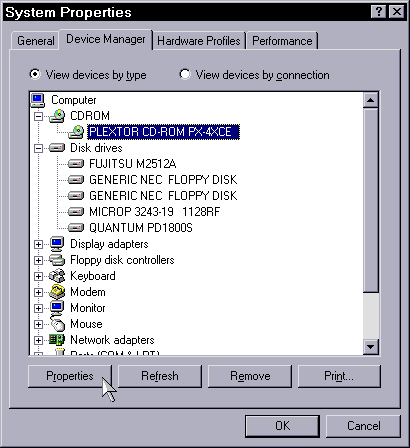Click the Mouse category icon
The height and width of the screenshot is (448, 410).
[x=58, y=323]
